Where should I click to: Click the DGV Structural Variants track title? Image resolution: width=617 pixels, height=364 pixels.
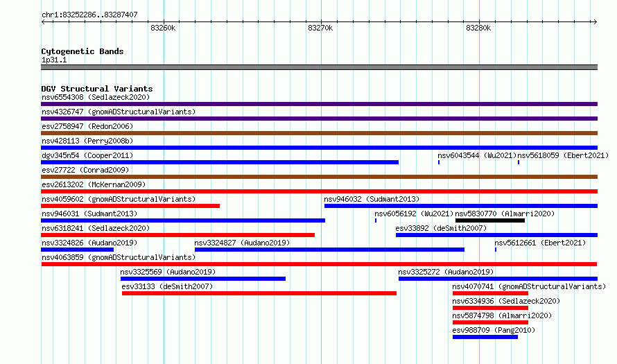click(x=97, y=89)
